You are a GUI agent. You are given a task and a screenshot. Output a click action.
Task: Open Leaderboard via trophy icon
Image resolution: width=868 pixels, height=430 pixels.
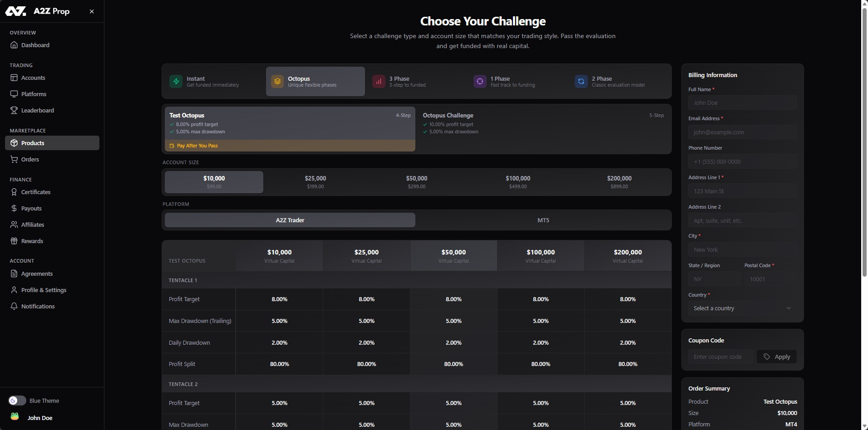14,110
